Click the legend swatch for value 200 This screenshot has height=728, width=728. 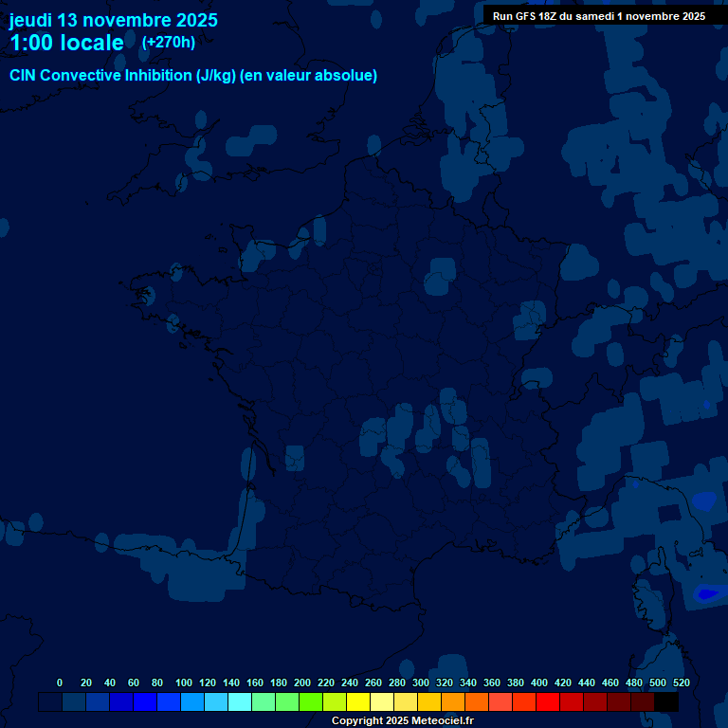click(287, 701)
